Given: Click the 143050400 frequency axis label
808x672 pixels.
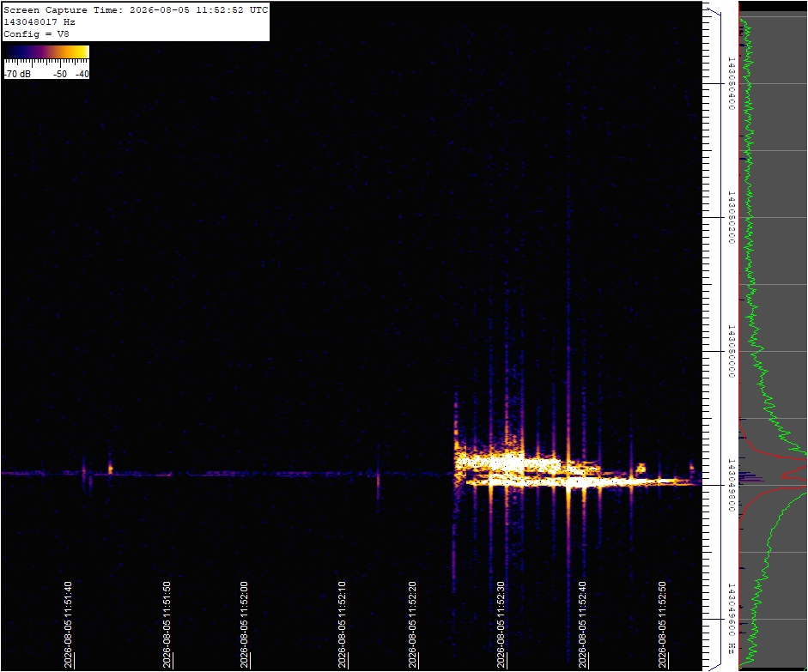Looking at the screenshot, I should coord(730,83).
